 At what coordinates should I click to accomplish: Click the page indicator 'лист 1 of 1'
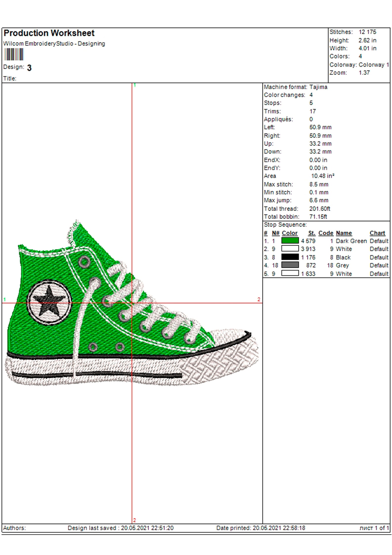(x=374, y=528)
